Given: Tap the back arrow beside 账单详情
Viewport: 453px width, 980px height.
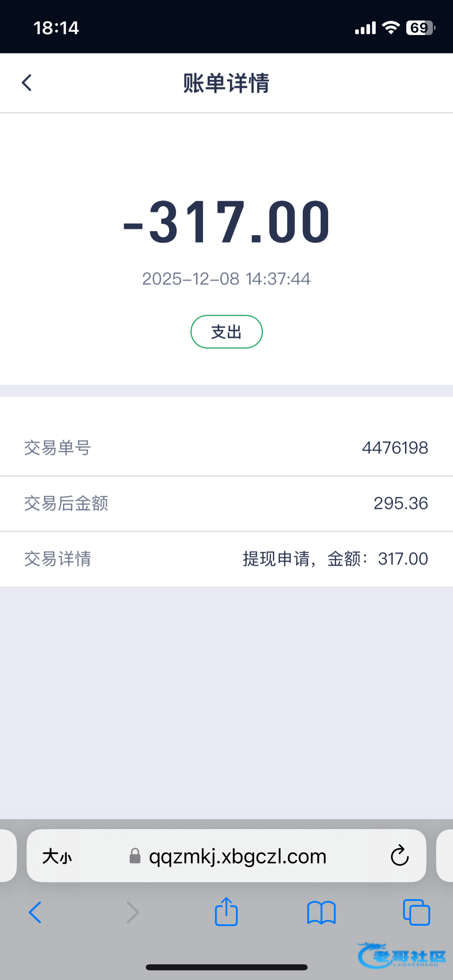Looking at the screenshot, I should (x=27, y=83).
